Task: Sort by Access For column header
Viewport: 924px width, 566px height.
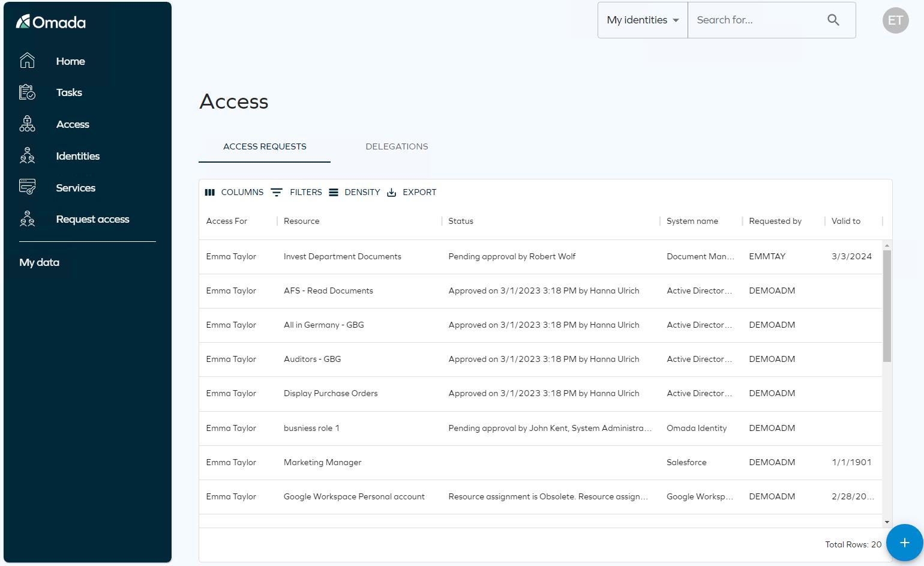Action: [x=227, y=221]
